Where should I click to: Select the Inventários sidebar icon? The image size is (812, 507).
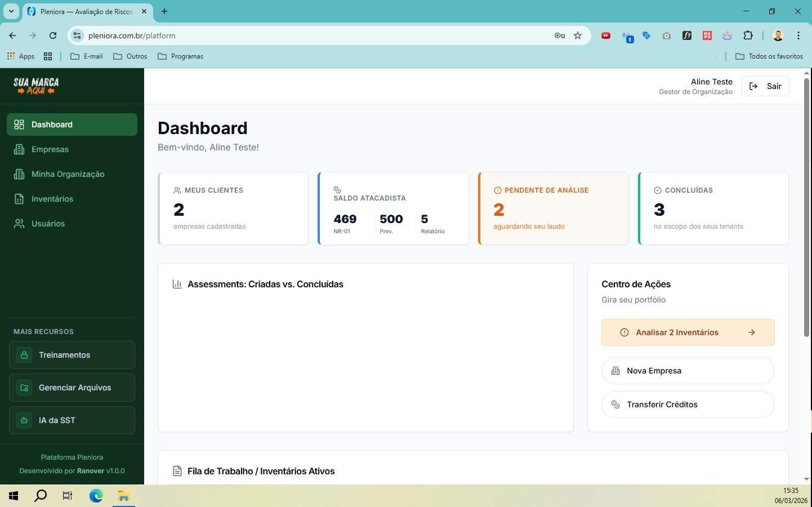[x=19, y=199]
